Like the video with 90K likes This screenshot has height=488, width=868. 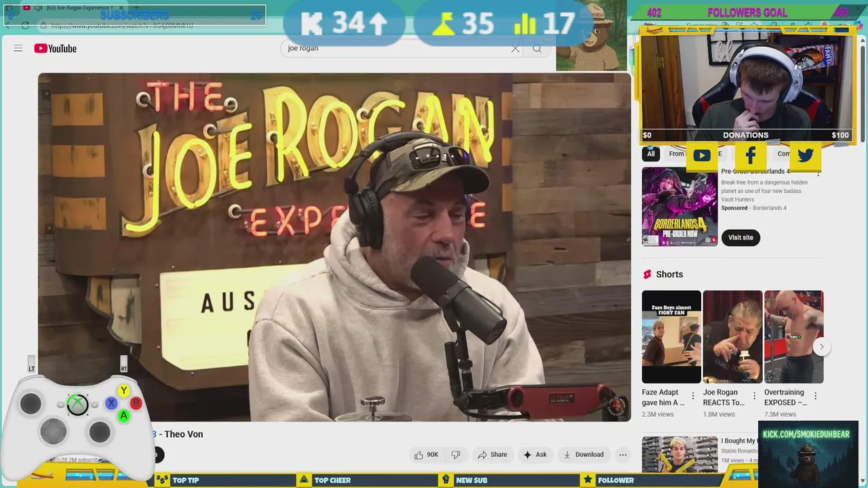coord(426,455)
